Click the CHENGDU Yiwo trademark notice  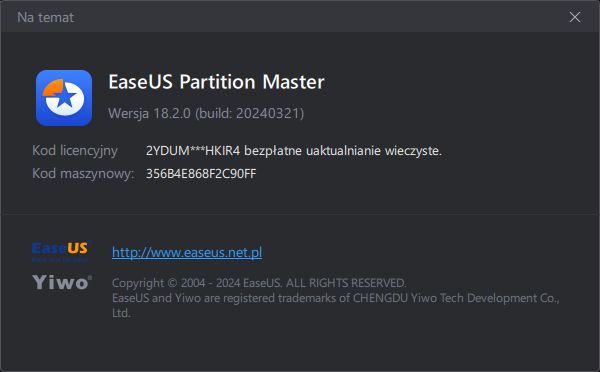click(336, 305)
